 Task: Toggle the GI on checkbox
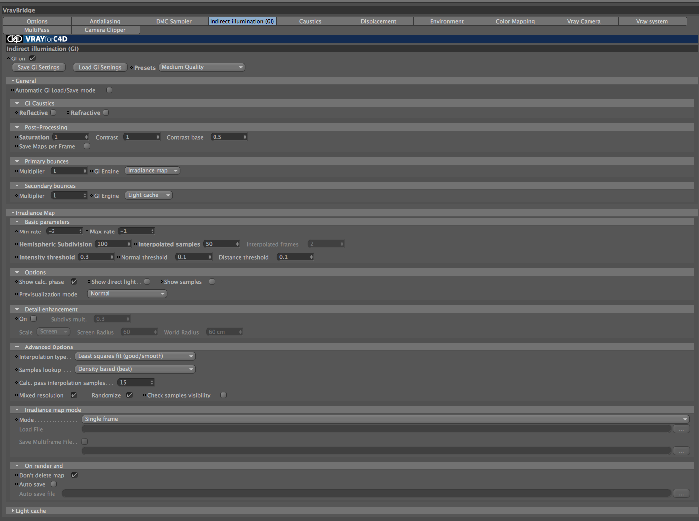click(x=33, y=58)
